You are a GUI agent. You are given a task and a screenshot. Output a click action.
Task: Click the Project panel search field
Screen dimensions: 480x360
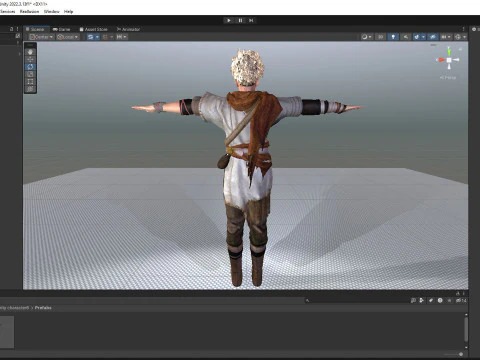click(357, 300)
